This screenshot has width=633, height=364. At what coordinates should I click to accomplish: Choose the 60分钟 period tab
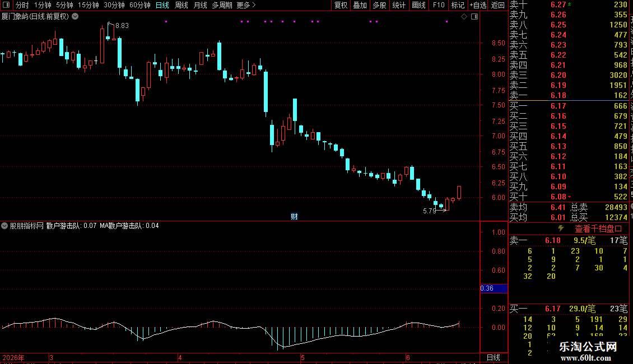click(139, 5)
